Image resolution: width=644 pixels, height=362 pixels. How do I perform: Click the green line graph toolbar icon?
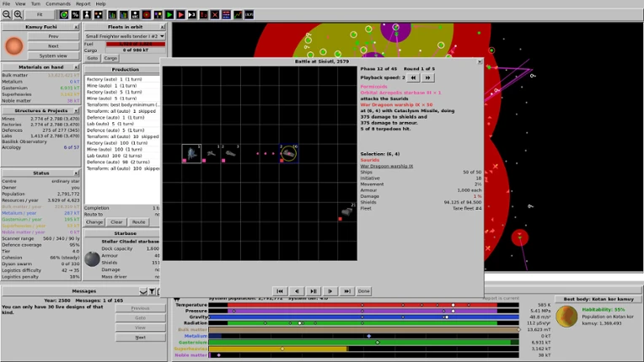tap(238, 15)
